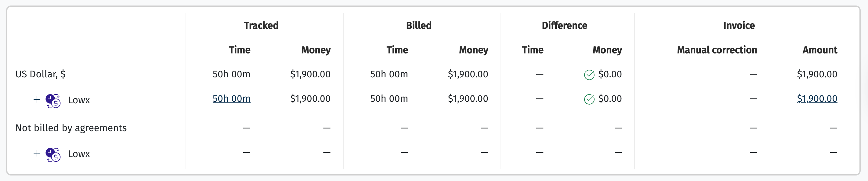Click the time-money icon of Lowx under US Dollar
The height and width of the screenshot is (181, 868).
click(53, 101)
